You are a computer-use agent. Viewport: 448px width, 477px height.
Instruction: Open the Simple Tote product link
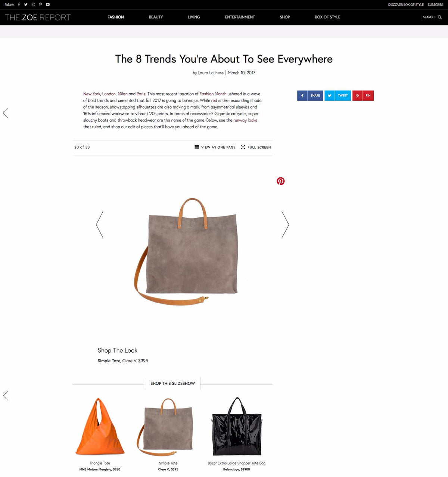pos(109,361)
